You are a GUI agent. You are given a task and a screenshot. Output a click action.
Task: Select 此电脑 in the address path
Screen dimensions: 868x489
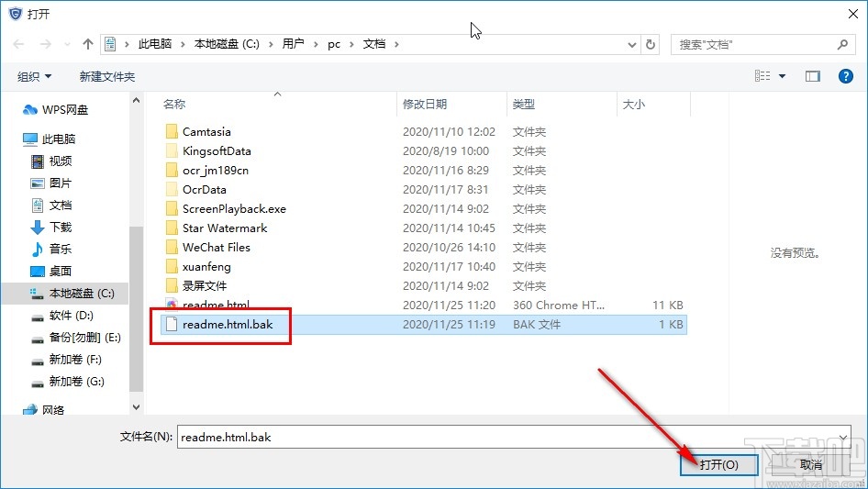pos(155,44)
